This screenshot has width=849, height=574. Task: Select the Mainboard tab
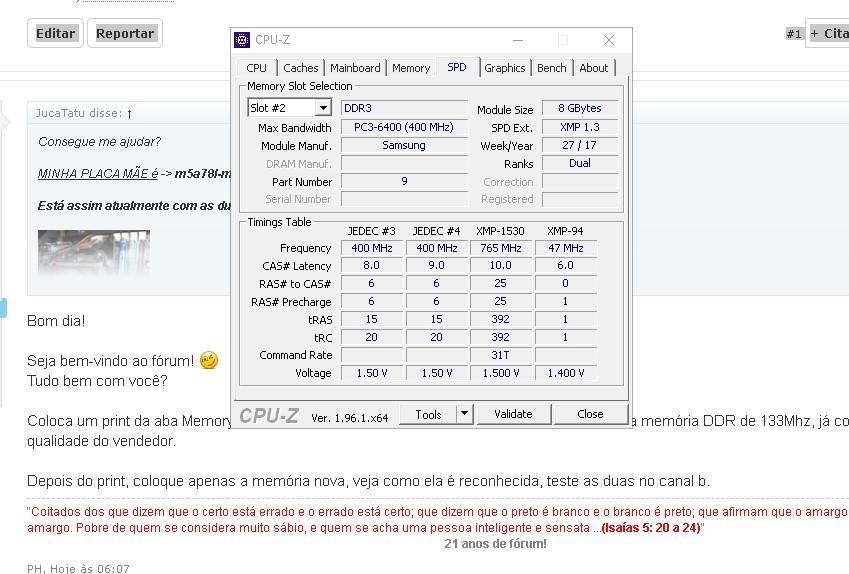click(x=355, y=68)
